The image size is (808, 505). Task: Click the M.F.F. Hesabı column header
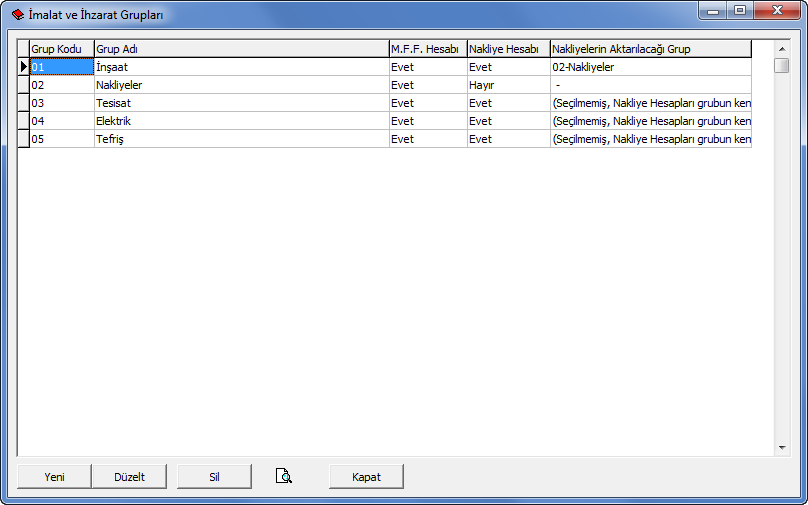427,49
